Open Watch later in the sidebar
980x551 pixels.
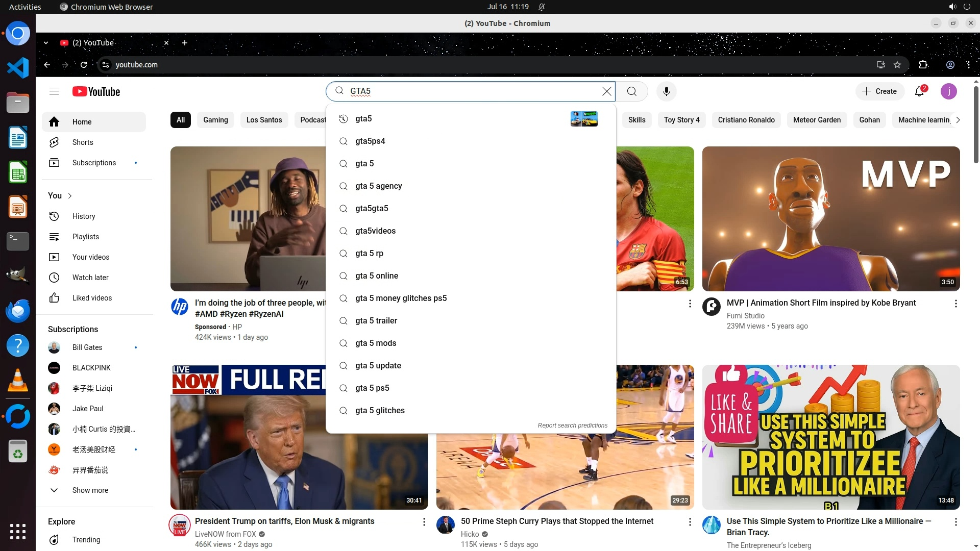tap(90, 278)
